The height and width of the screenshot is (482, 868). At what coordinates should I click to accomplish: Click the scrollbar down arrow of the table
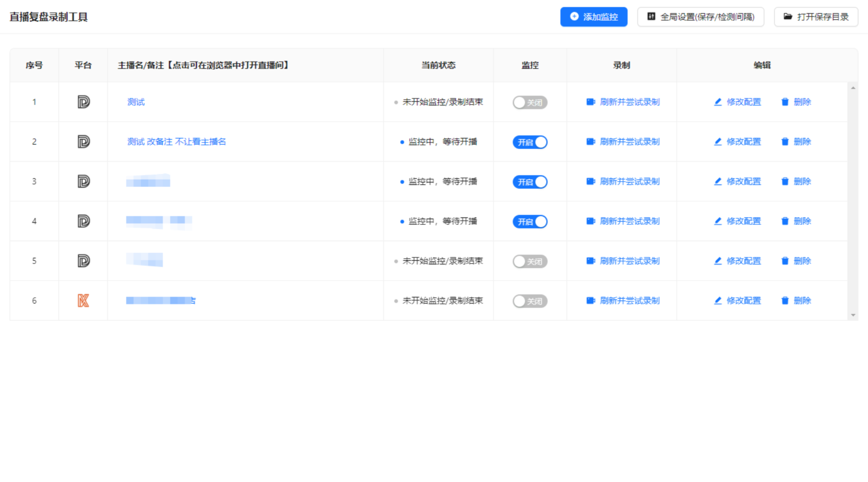853,315
